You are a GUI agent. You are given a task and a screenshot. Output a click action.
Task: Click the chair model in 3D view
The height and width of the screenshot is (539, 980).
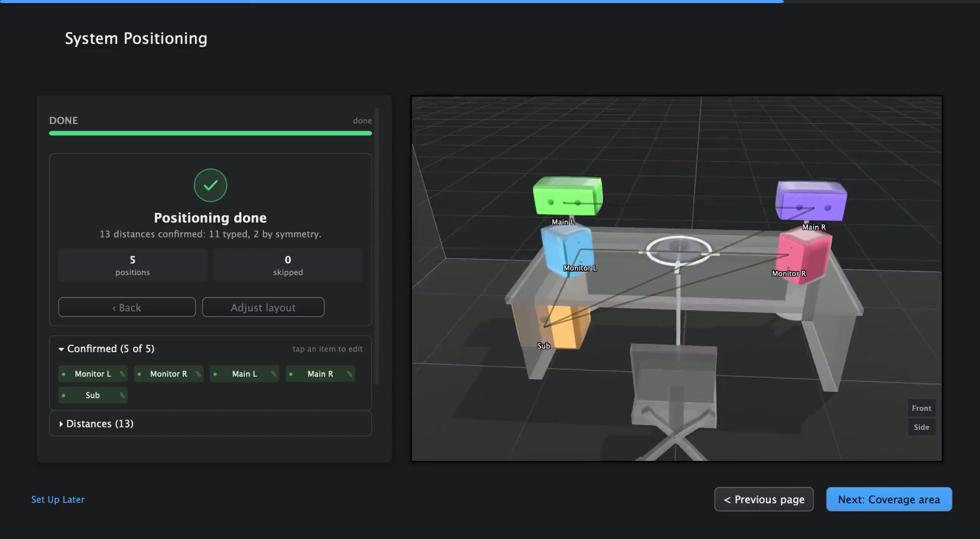tap(674, 402)
